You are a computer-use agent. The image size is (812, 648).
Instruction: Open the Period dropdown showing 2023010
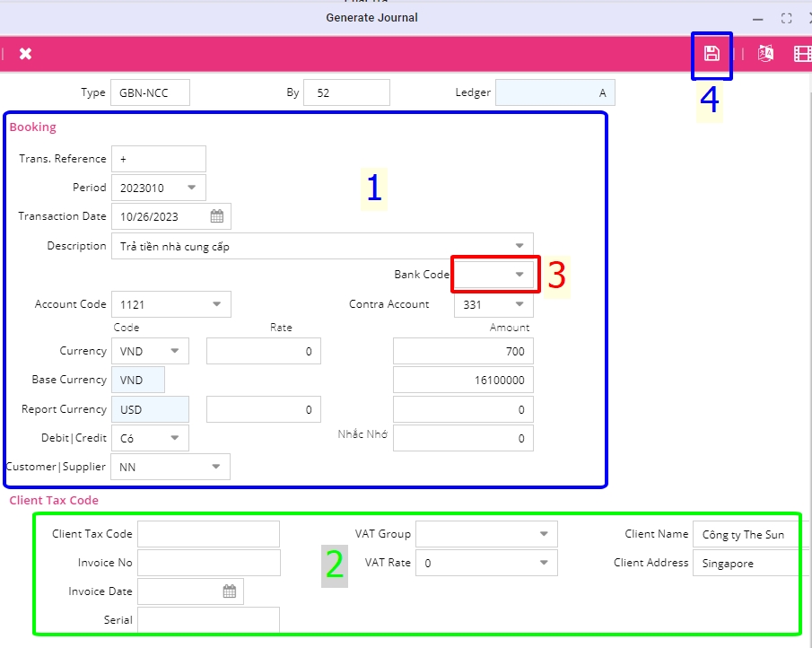click(x=192, y=188)
